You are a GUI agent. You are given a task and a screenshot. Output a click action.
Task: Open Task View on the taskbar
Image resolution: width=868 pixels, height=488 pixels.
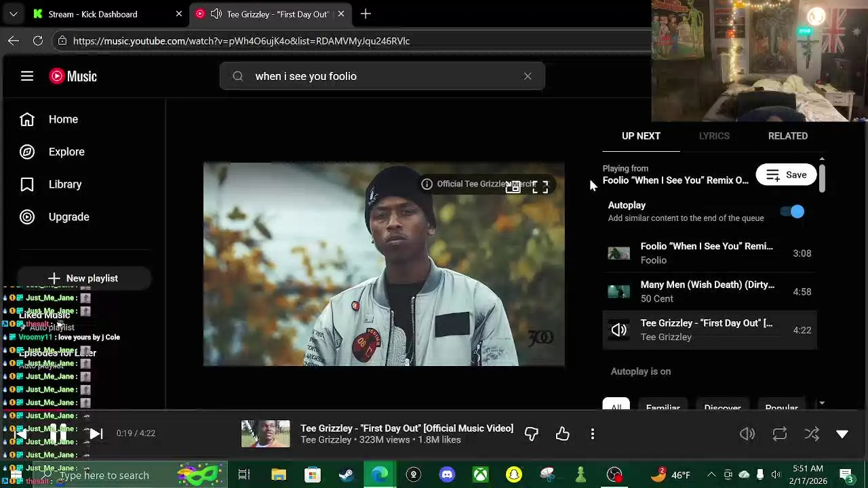(x=244, y=474)
